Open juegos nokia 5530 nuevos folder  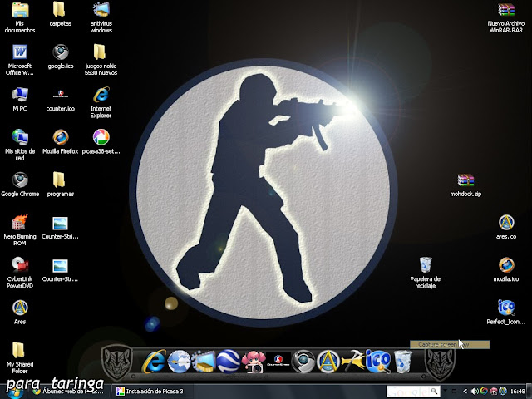coord(101,60)
